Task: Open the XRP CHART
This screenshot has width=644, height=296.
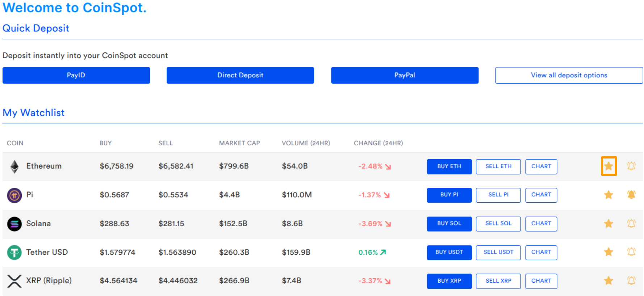Action: [x=541, y=281]
